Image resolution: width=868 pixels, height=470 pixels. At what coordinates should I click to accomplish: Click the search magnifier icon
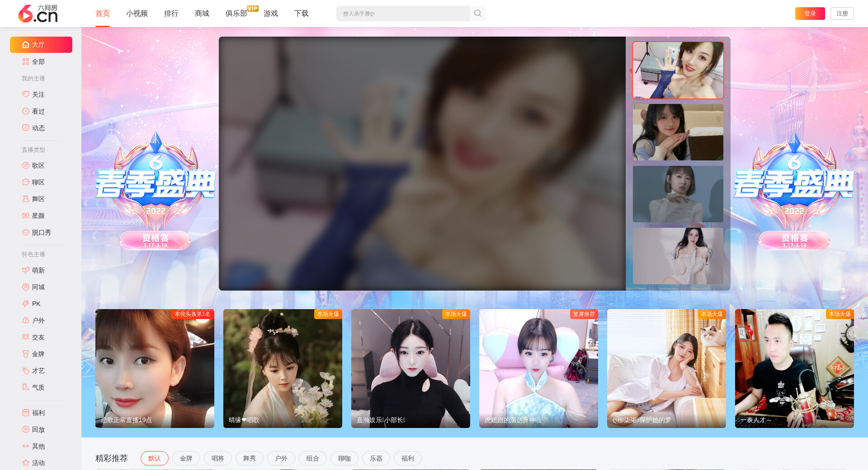click(x=477, y=14)
